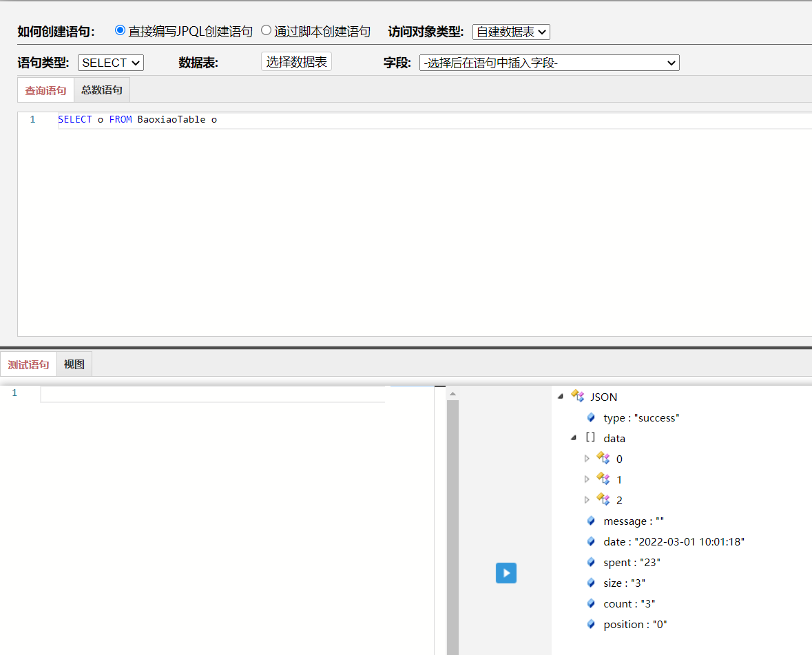Click the object icon for item 2
The height and width of the screenshot is (655, 812).
coord(603,499)
